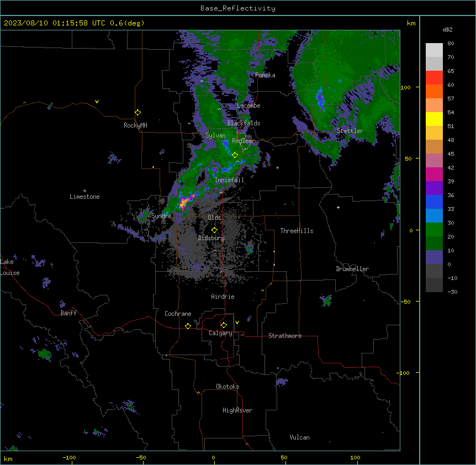This screenshot has width=476, height=465.
Task: Select the Innisfail label
Action: tap(229, 180)
